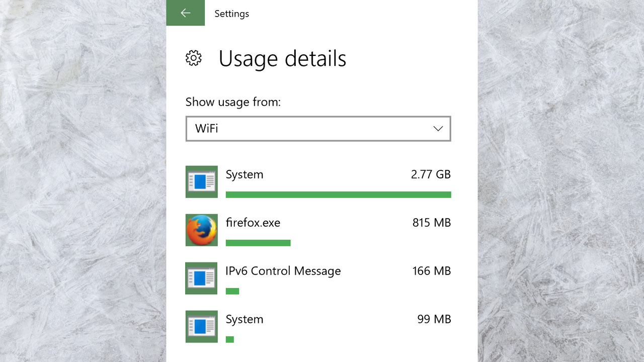Click the 99 MB usage bar
The width and height of the screenshot is (644, 362).
[230, 339]
